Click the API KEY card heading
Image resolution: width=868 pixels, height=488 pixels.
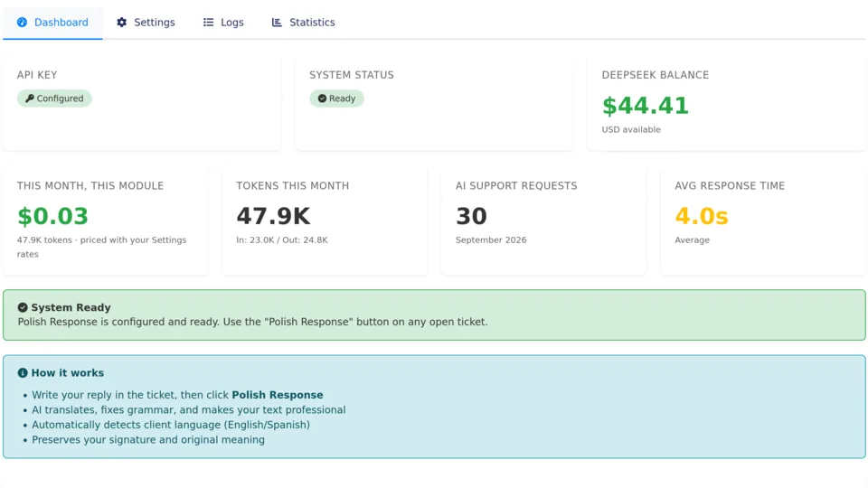pos(37,75)
